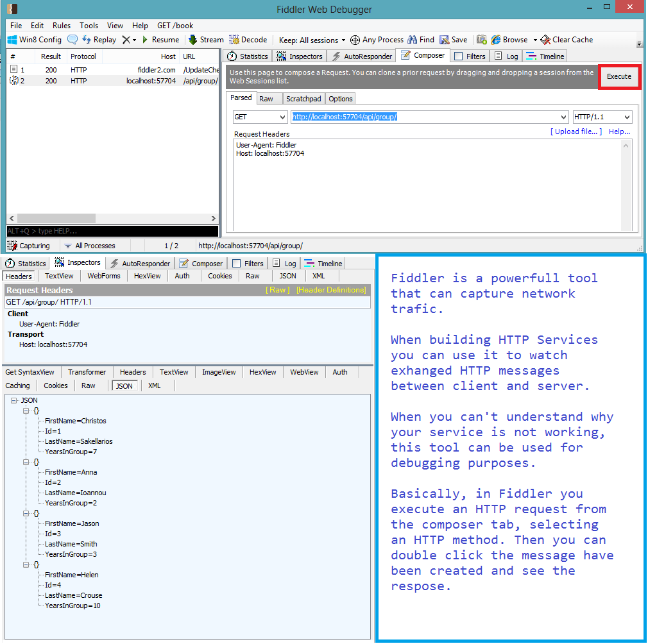Click the Capturing status icon
Image resolution: width=648 pixels, height=644 pixels.
[12, 246]
